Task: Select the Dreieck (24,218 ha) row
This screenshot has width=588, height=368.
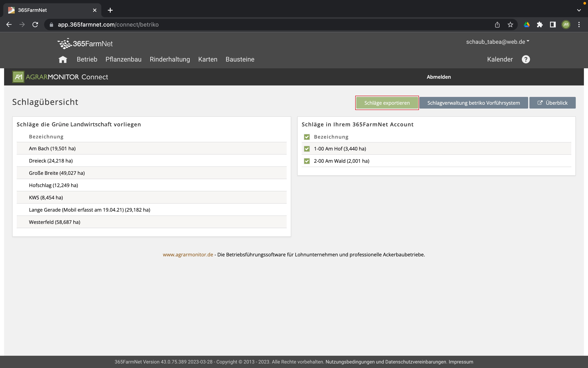Action: [152, 161]
